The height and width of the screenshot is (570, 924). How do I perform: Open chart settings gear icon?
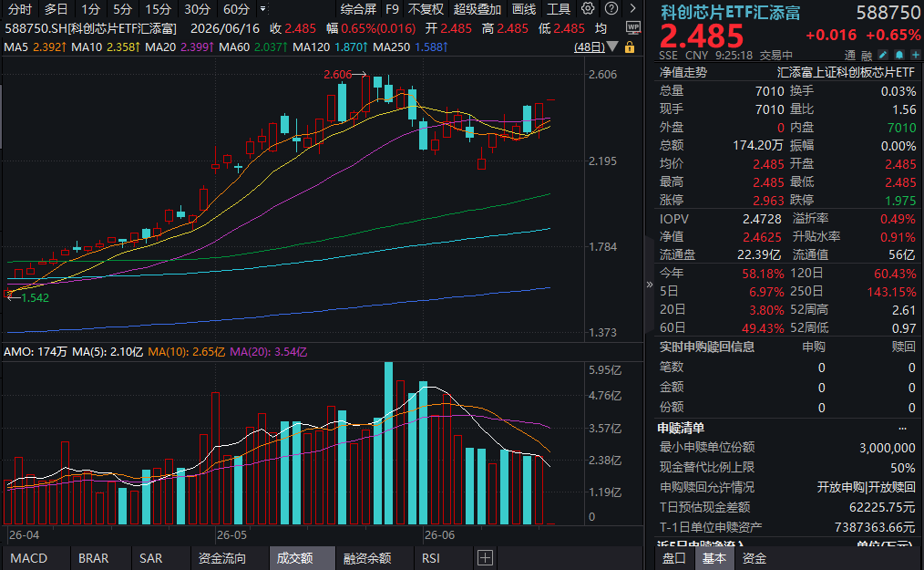(588, 9)
